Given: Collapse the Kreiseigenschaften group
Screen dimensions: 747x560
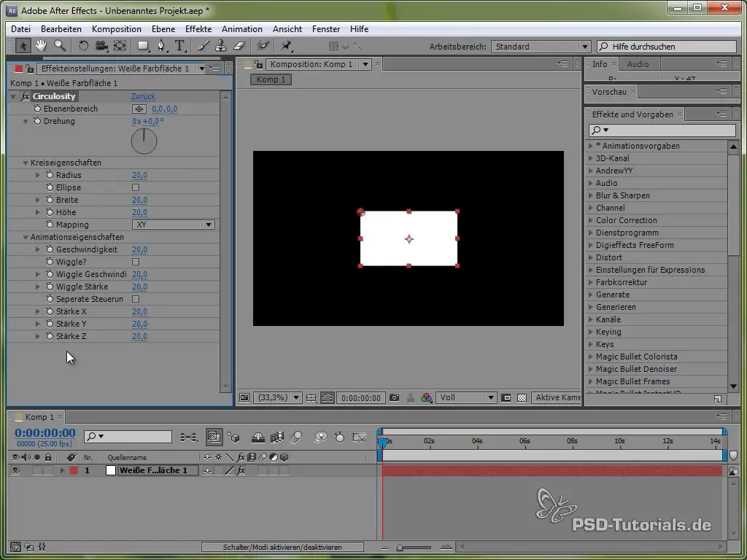Looking at the screenshot, I should pos(26,163).
